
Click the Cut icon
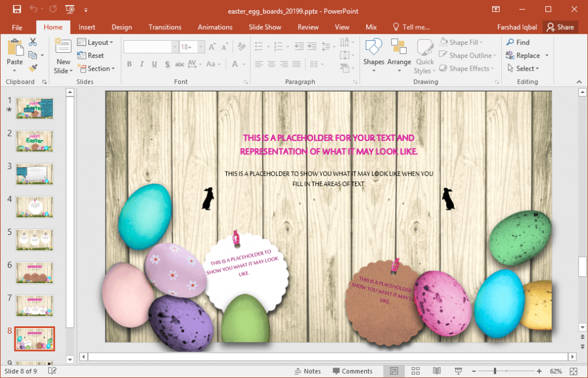(x=33, y=41)
